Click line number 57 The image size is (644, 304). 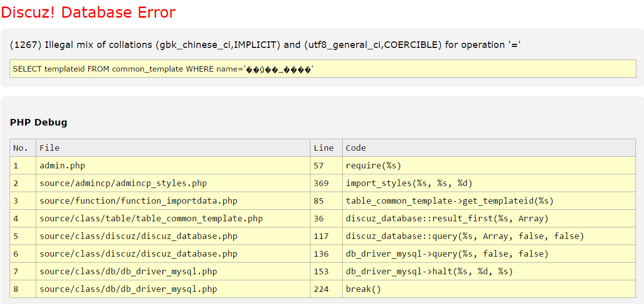click(326, 165)
